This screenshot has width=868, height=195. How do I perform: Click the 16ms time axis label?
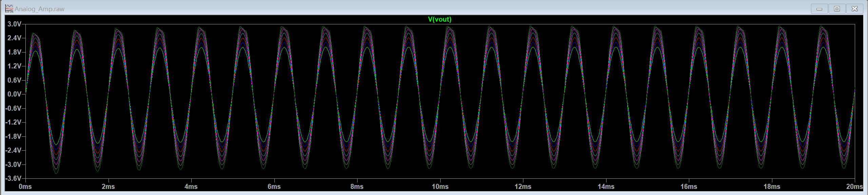tap(689, 187)
